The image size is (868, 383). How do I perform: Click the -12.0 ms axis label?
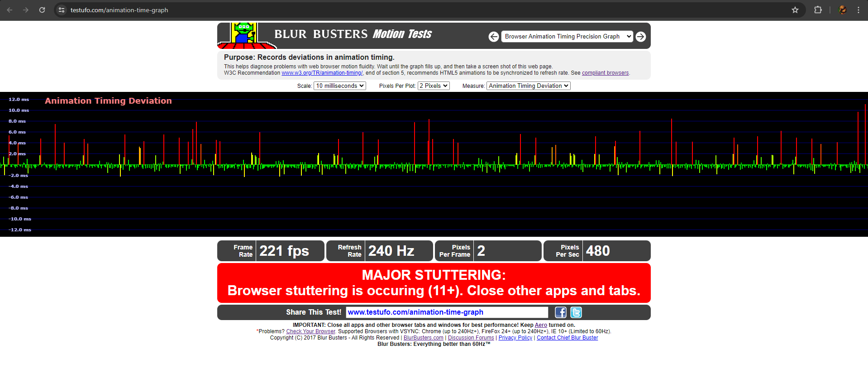click(x=20, y=230)
